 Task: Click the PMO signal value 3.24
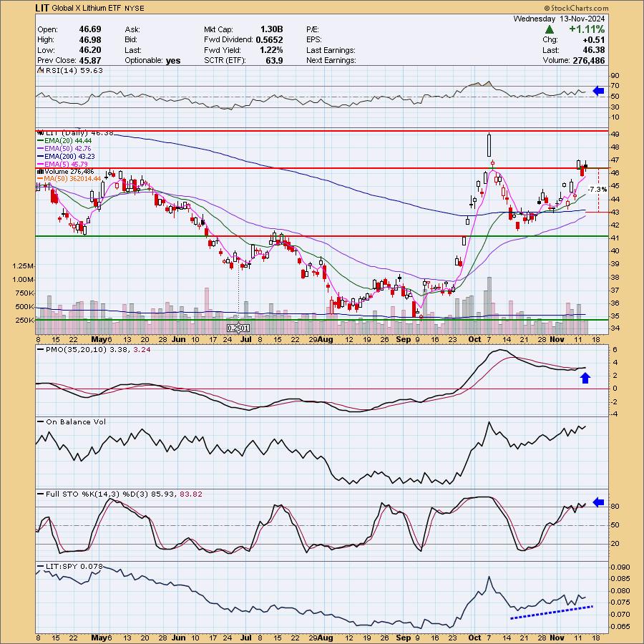[x=142, y=349]
